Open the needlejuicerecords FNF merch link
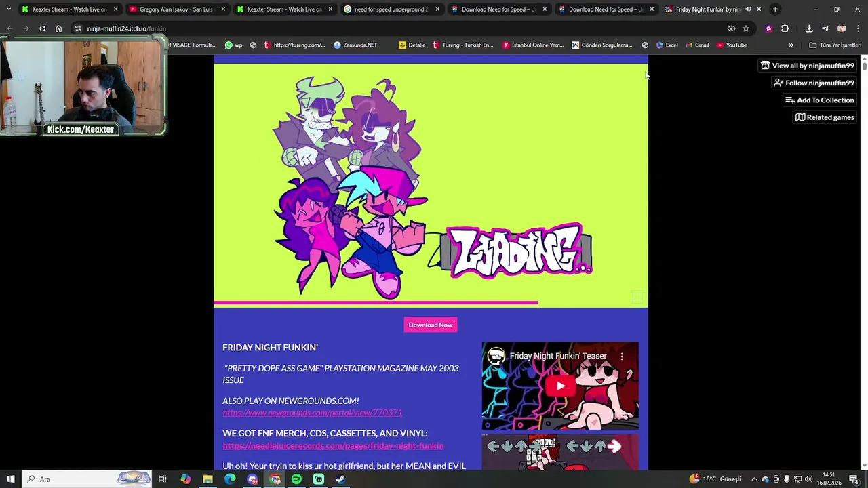 click(333, 445)
